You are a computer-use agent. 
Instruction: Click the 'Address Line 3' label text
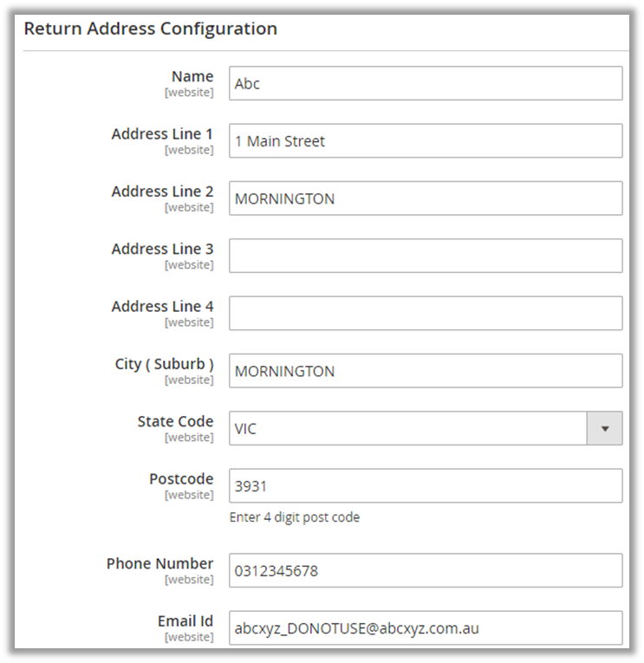(x=162, y=249)
